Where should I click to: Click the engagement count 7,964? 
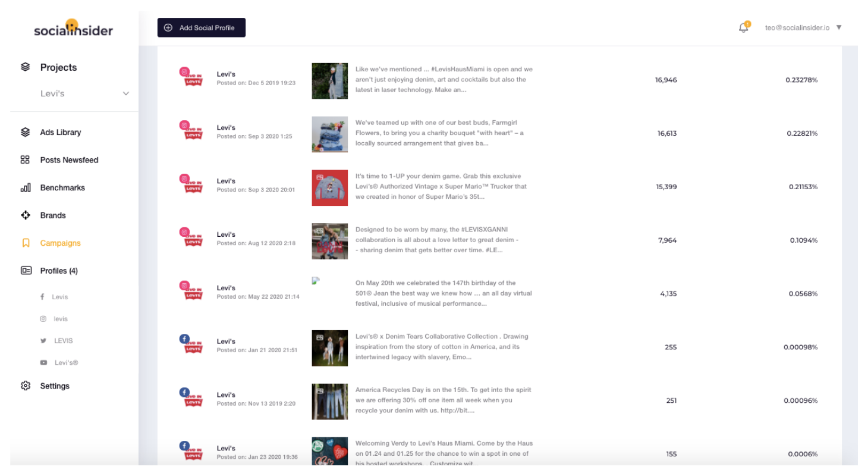668,240
